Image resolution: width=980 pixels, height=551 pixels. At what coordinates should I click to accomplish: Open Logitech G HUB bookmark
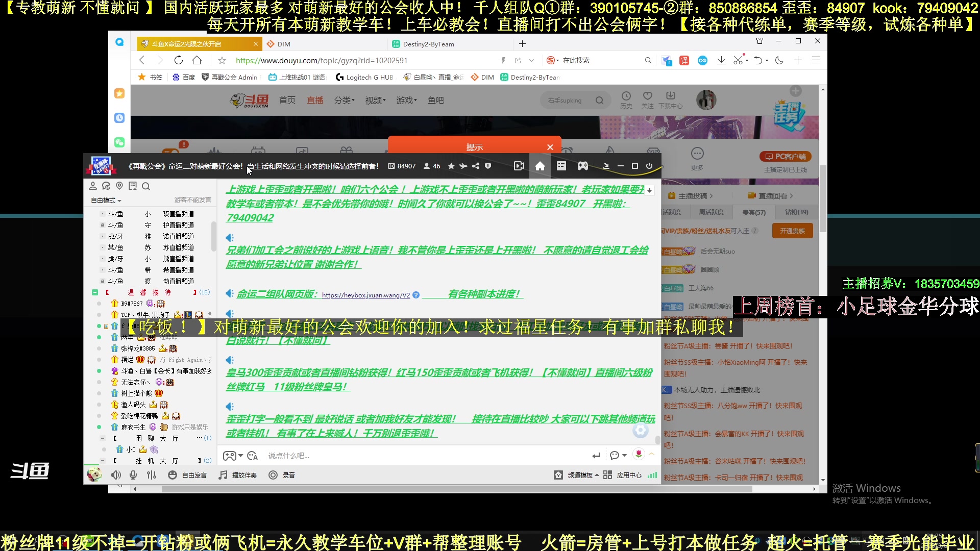(x=364, y=77)
